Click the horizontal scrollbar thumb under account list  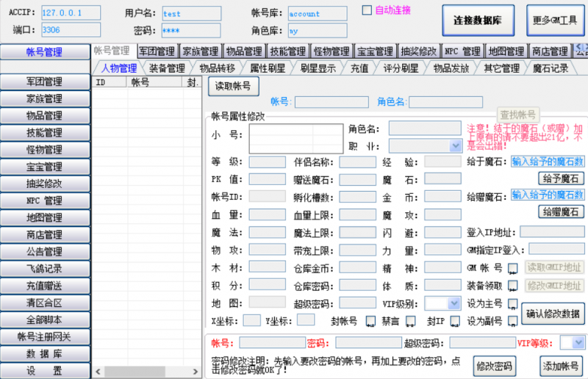(x=135, y=372)
